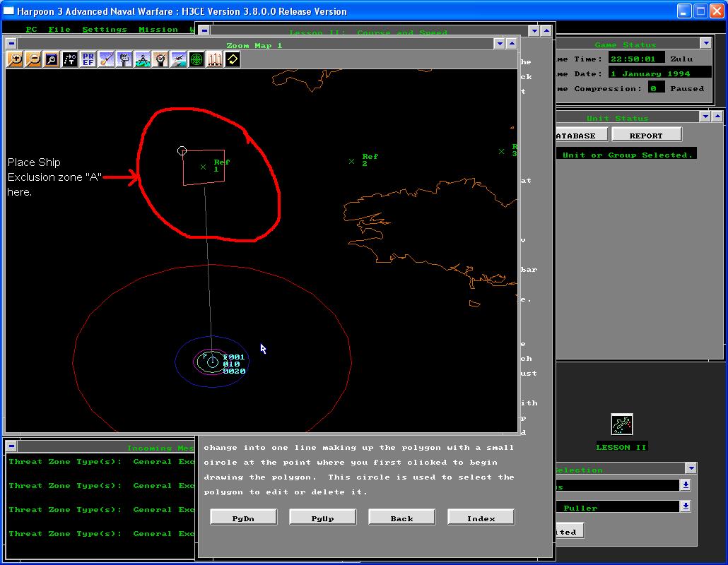The width and height of the screenshot is (728, 565).
Task: Click the missiles launch icon
Action: [x=214, y=59]
